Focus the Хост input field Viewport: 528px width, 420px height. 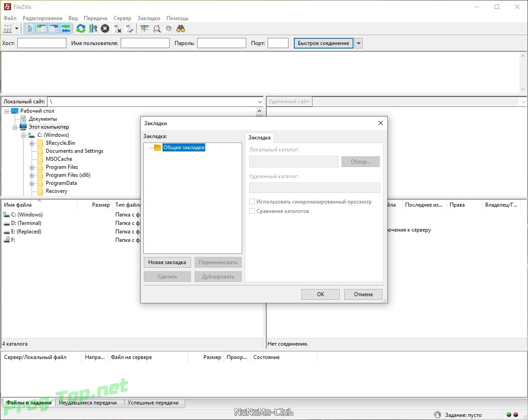click(x=42, y=43)
